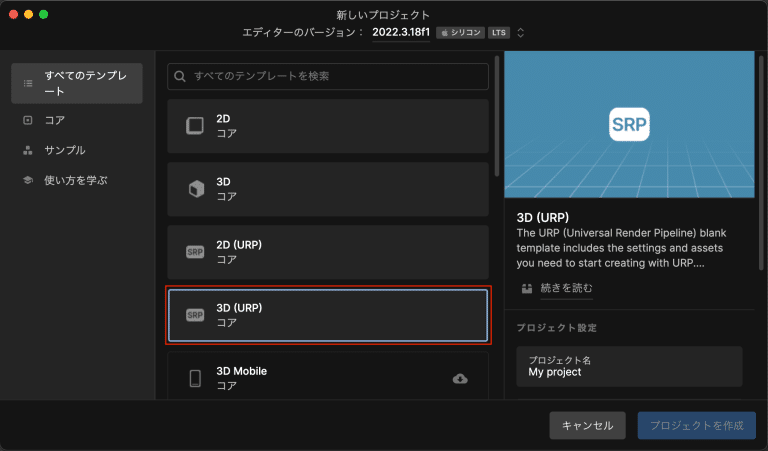Image resolution: width=768 pixels, height=451 pixels.
Task: Download the 3D Mobile template via cloud icon
Action: click(x=460, y=379)
